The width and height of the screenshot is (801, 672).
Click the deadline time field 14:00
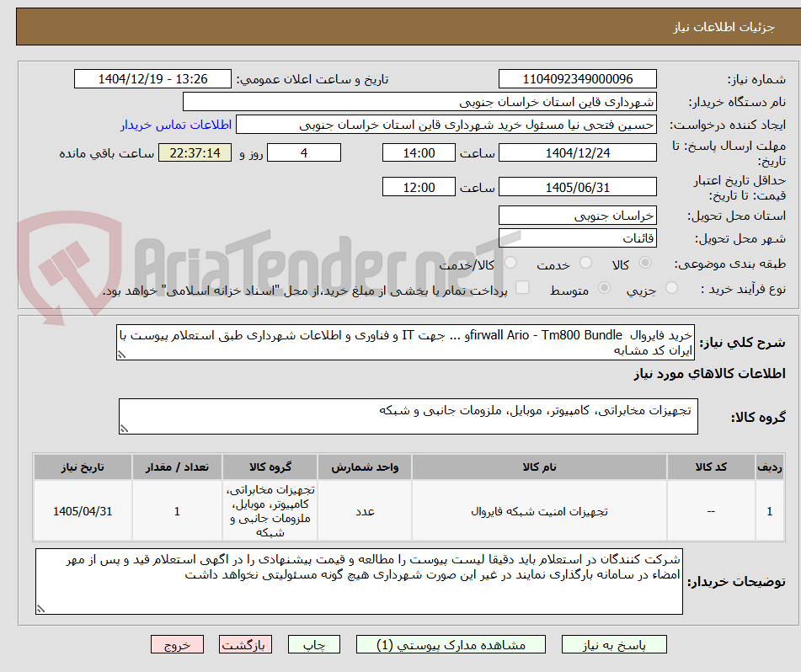click(x=419, y=152)
